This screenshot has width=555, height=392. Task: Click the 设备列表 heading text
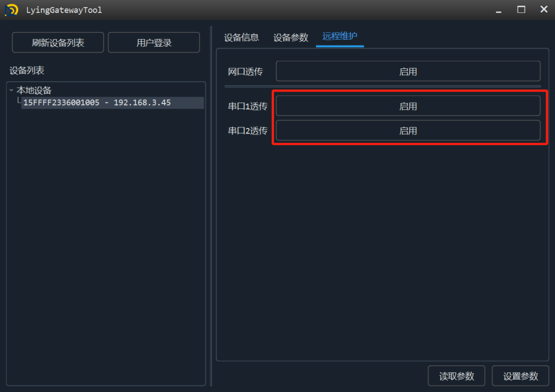pos(27,70)
